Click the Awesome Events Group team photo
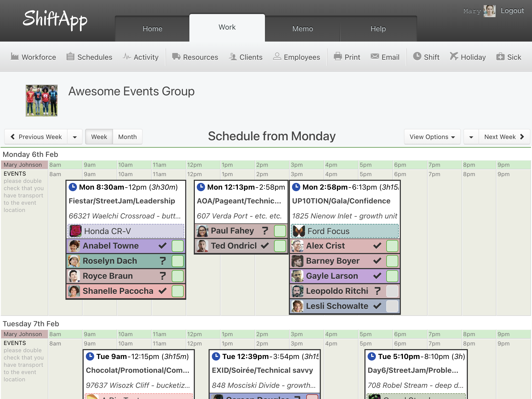 [42, 101]
